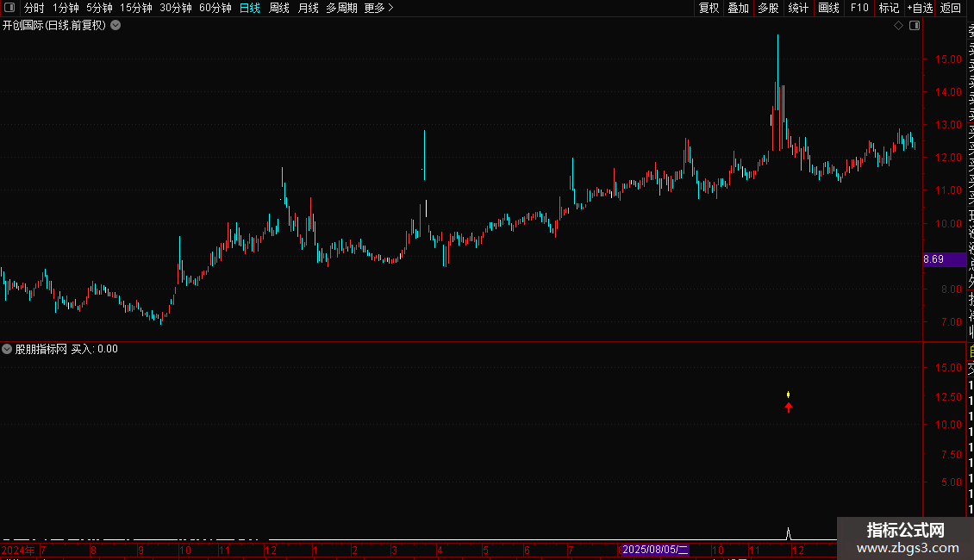Click the 15.00 label on price axis
The image size is (974, 560).
(x=948, y=59)
